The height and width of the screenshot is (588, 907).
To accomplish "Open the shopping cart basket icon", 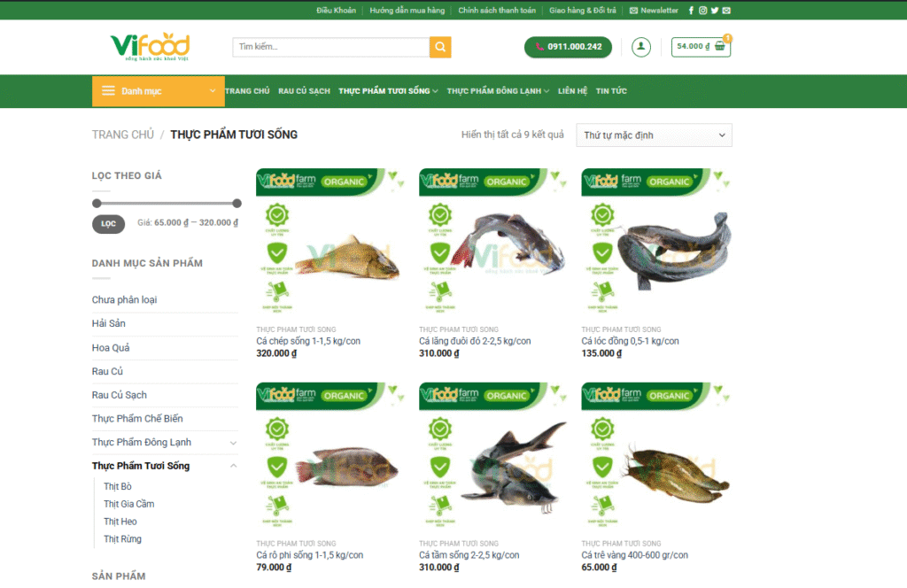I will click(x=720, y=46).
